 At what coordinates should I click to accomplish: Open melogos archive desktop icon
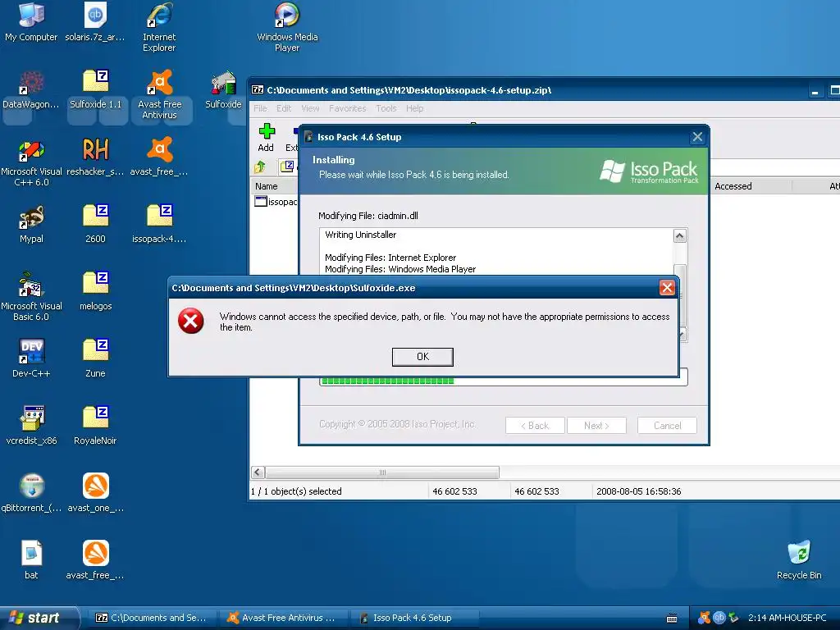pos(95,291)
